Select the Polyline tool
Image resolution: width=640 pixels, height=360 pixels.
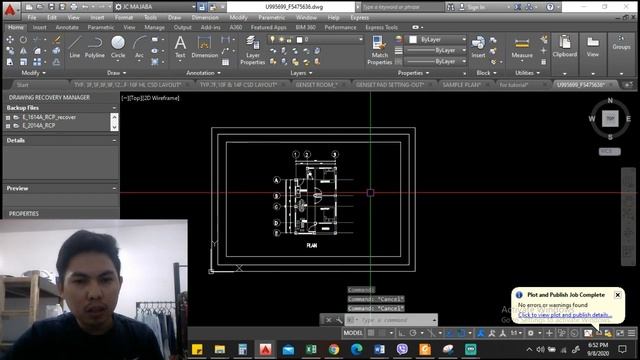point(95,47)
